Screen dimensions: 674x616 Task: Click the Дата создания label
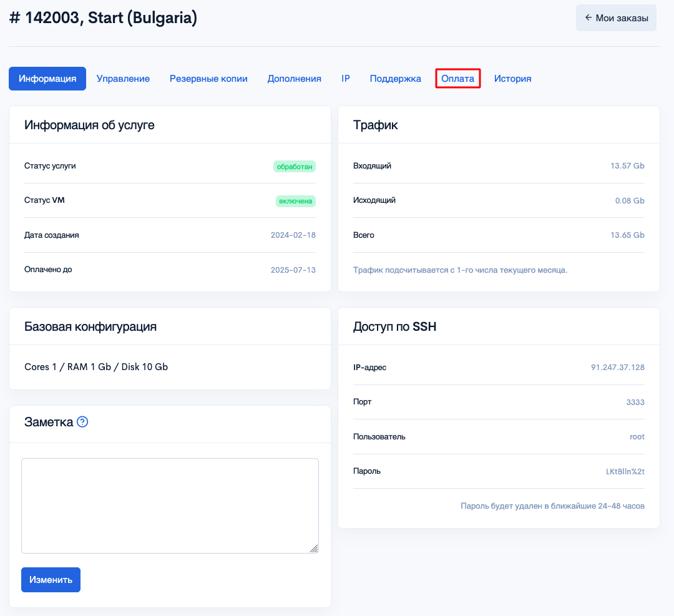(x=52, y=235)
